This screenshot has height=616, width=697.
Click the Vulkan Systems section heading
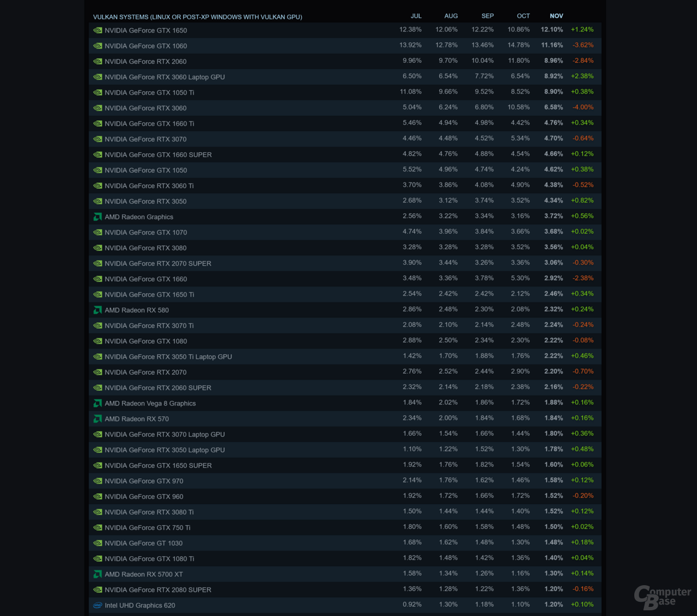click(x=197, y=17)
